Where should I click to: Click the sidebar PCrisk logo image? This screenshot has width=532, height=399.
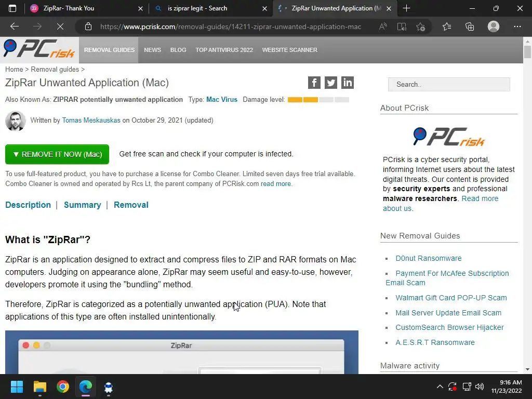click(449, 137)
